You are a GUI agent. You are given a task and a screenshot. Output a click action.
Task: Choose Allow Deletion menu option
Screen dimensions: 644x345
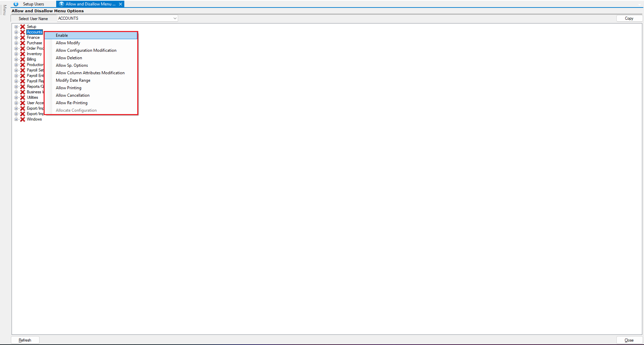click(69, 58)
